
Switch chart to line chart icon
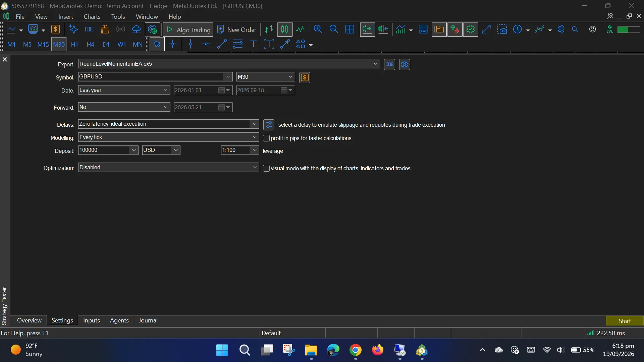pyautogui.click(x=301, y=29)
